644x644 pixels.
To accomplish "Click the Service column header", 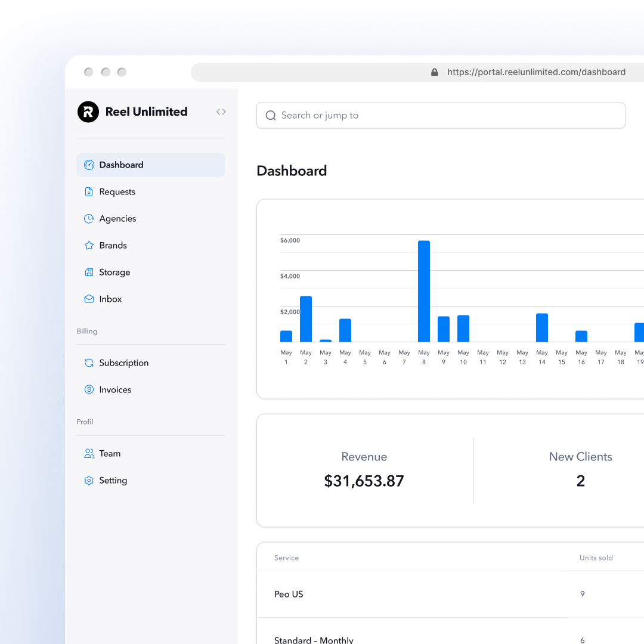I will (x=286, y=558).
